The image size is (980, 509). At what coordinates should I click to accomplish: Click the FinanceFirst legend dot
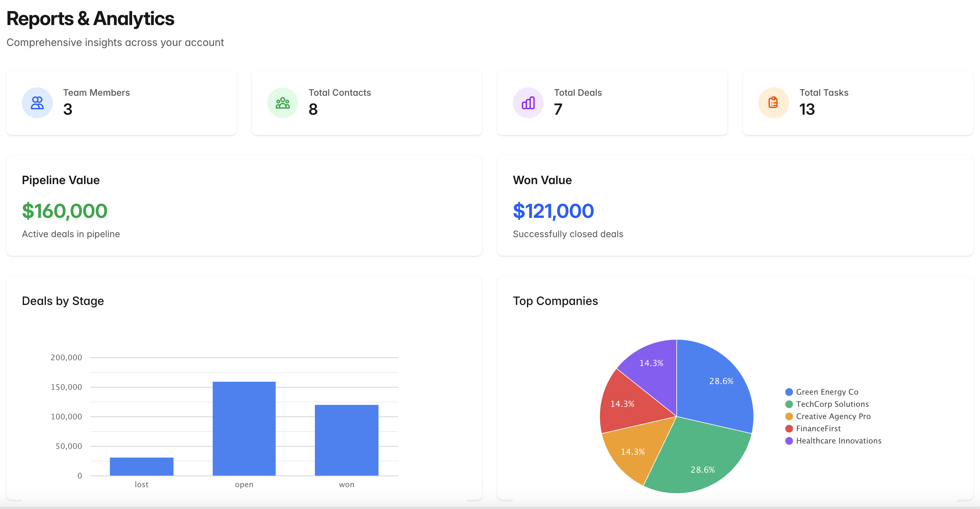[789, 428]
